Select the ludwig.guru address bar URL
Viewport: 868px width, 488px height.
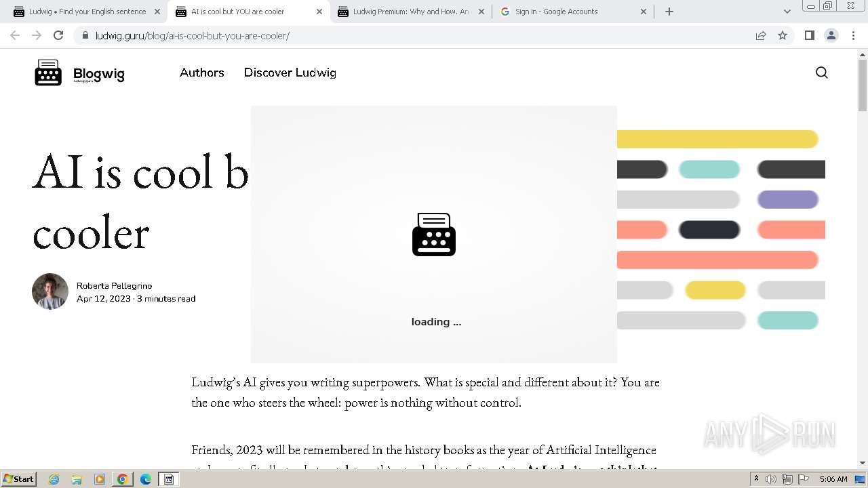point(193,36)
